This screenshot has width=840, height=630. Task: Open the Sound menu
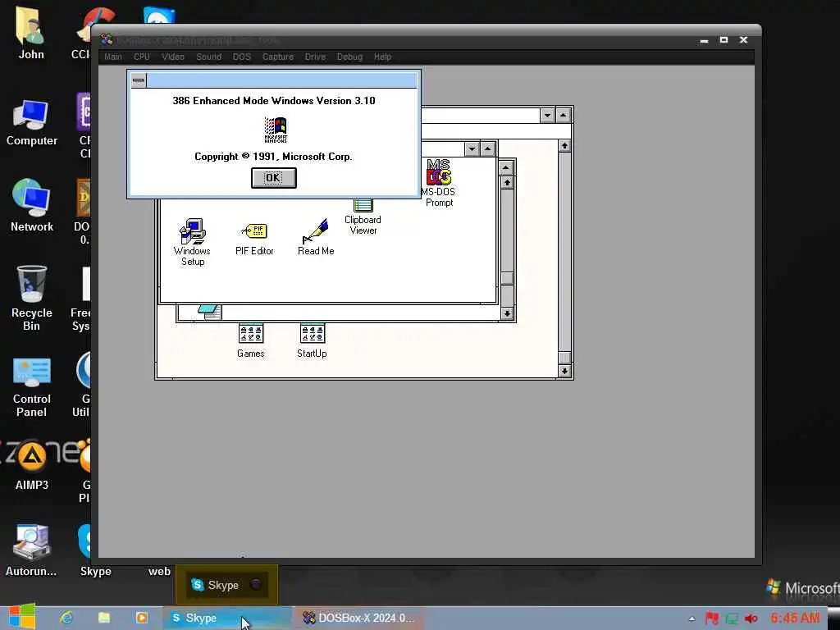pyautogui.click(x=209, y=57)
